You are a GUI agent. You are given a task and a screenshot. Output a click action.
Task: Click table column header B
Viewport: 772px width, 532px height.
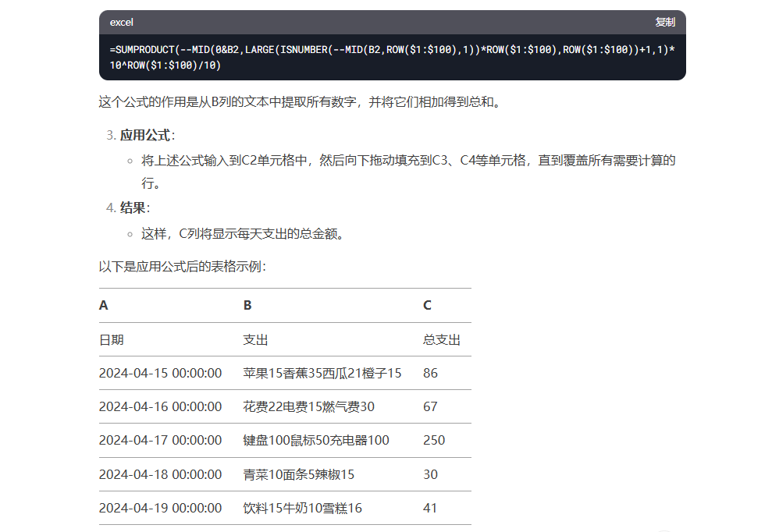click(247, 306)
